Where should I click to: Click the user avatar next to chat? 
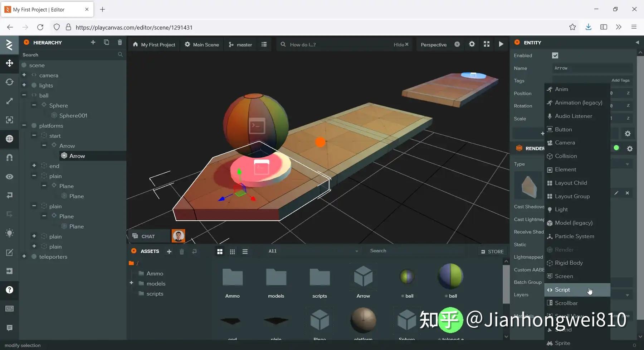pyautogui.click(x=179, y=236)
